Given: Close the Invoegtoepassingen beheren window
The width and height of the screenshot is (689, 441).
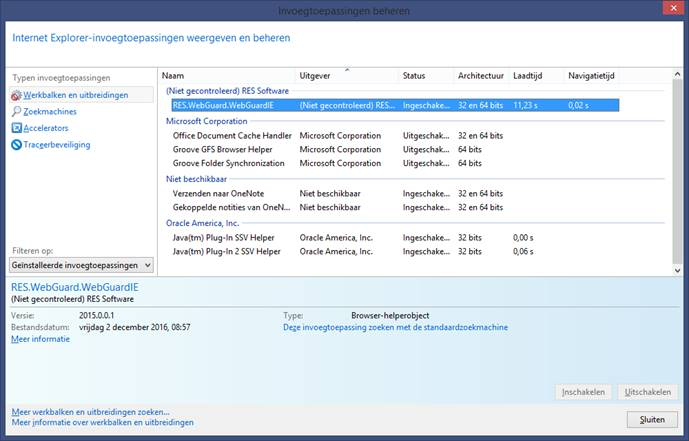Looking at the screenshot, I should (x=673, y=8).
